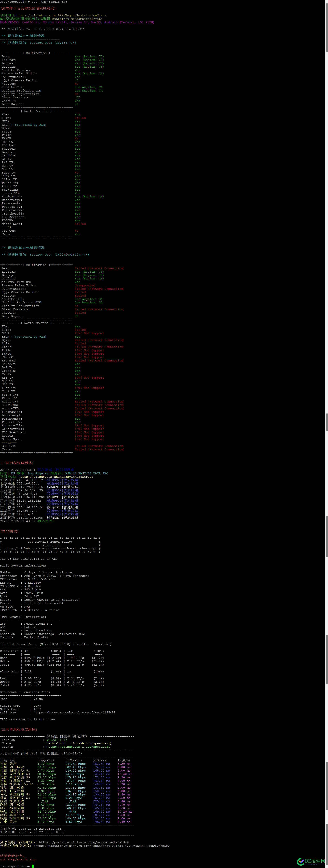Select the '联通 辽宁沈阳' speed test row

pyautogui.click(x=66, y=812)
